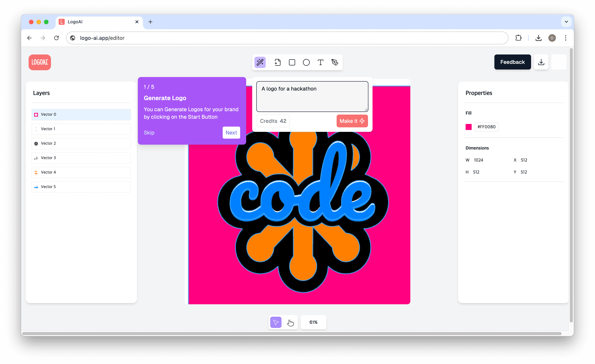Viewport: 595px width, 364px height.
Task: Click the pink fill color swatch
Action: [x=469, y=127]
